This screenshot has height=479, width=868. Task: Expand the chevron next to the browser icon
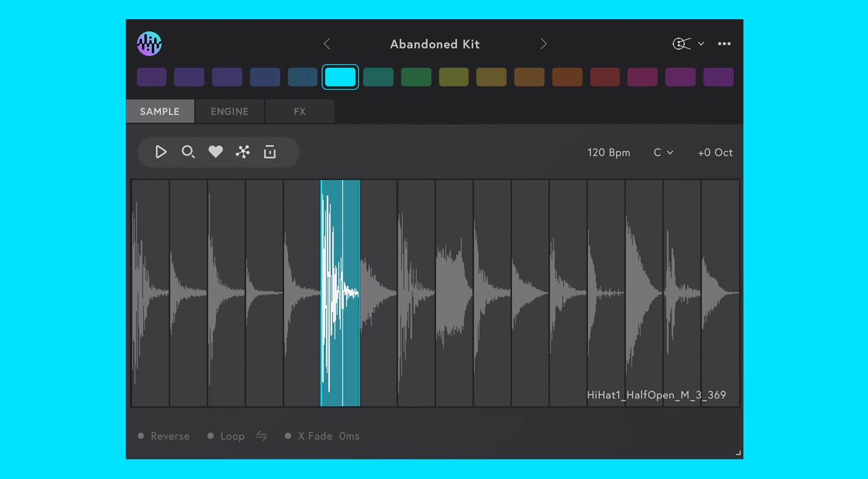pyautogui.click(x=701, y=43)
